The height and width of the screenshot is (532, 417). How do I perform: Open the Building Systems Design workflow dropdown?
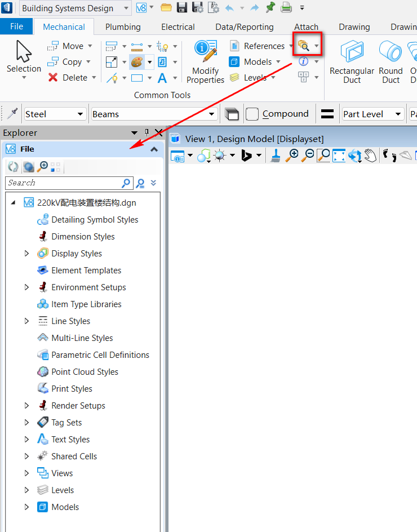126,8
